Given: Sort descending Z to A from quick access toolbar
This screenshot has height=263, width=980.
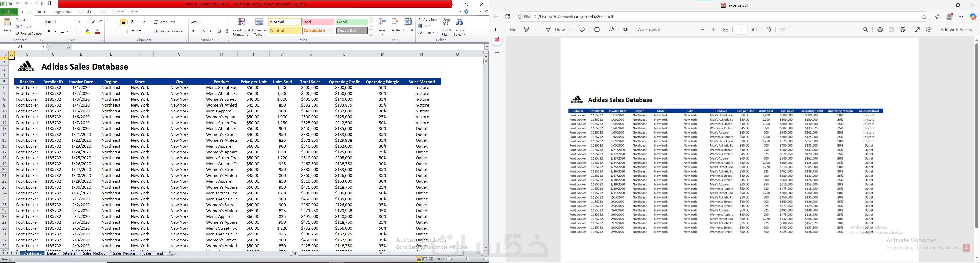Looking at the screenshot, I should pos(49,3).
